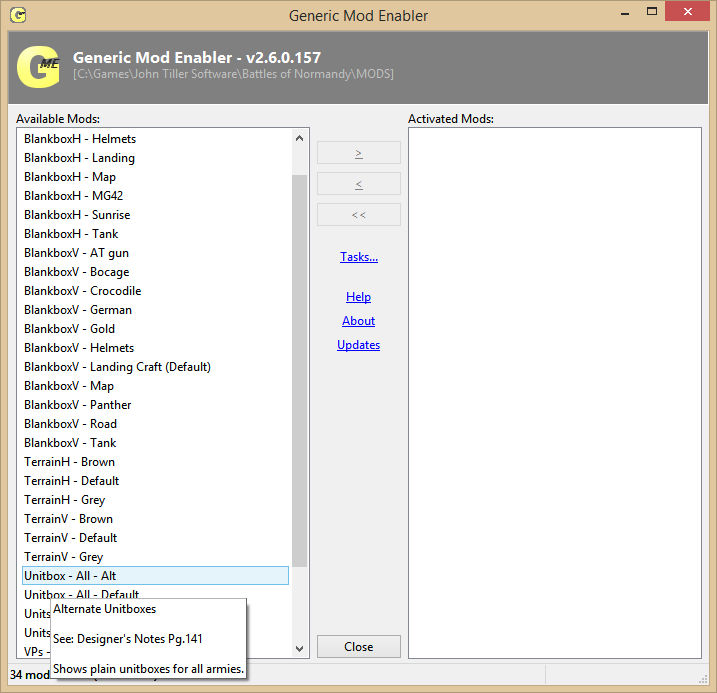The height and width of the screenshot is (693, 717).
Task: Check for Updates link
Action: (x=358, y=345)
